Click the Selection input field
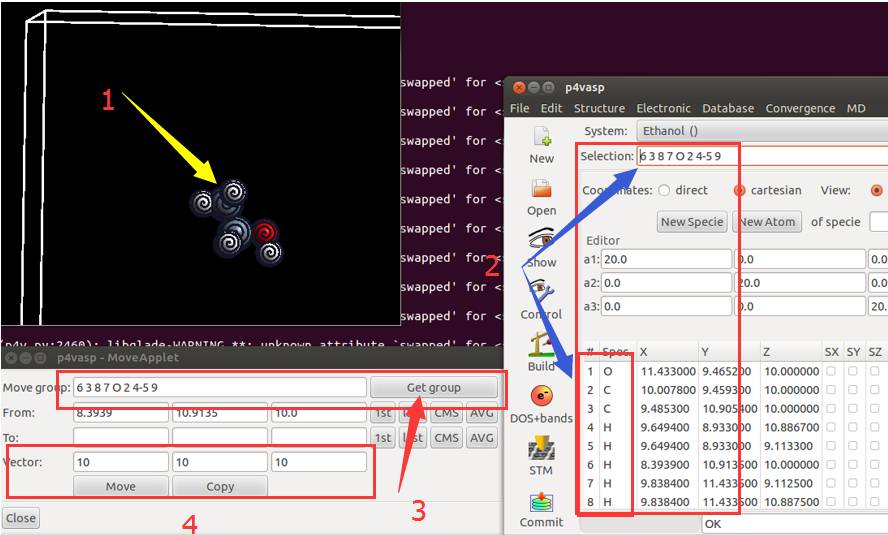The height and width of the screenshot is (535, 888). [x=760, y=156]
